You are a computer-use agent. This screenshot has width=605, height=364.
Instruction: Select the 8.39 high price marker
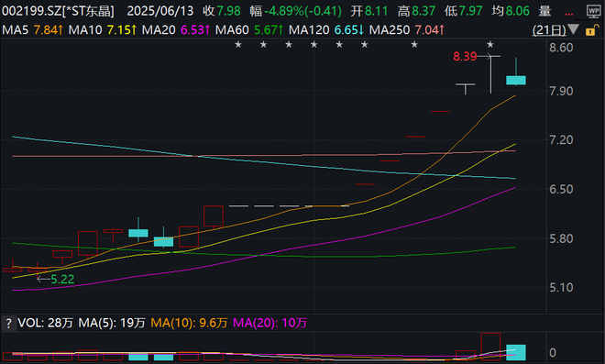click(x=465, y=57)
